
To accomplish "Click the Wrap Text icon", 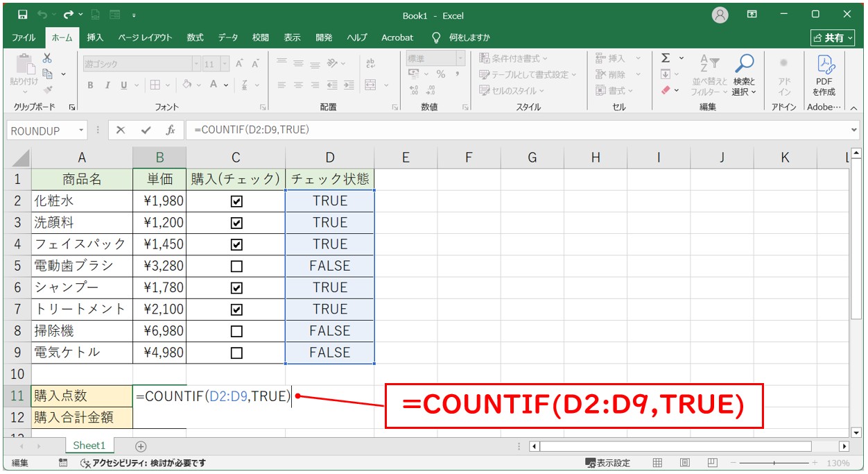I will click(371, 63).
